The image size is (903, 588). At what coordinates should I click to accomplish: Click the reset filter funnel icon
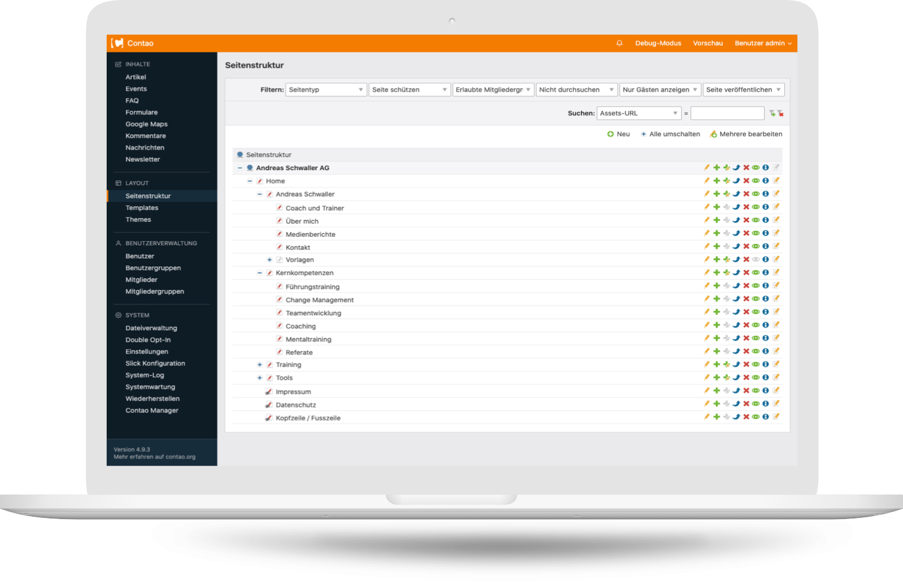click(781, 113)
